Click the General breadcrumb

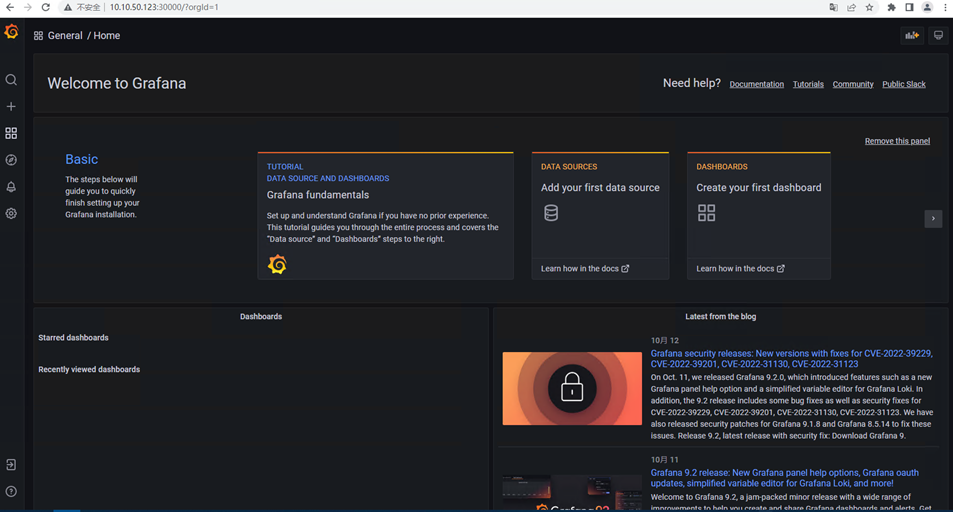pyautogui.click(x=65, y=36)
